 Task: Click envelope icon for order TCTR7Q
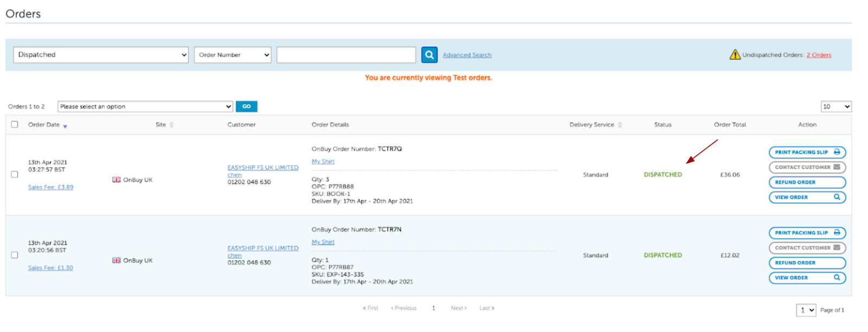click(x=837, y=167)
